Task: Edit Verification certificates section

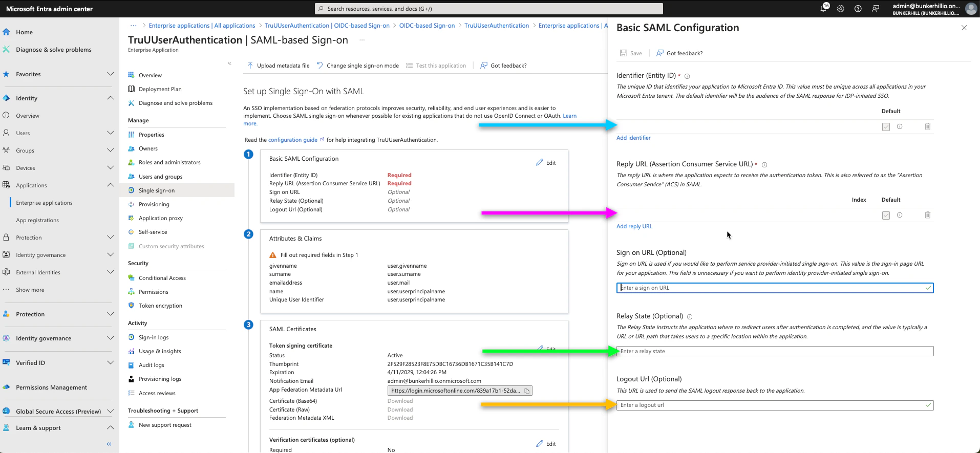Action: [x=546, y=444]
